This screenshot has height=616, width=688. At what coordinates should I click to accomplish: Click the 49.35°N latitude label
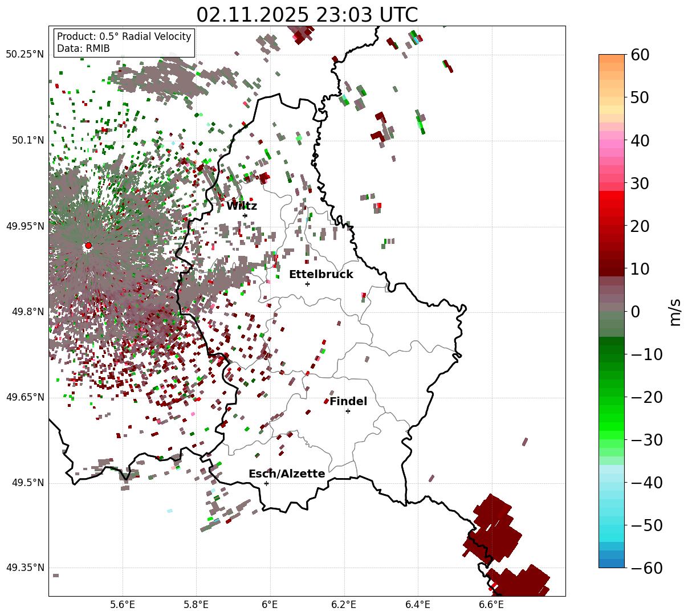coord(25,568)
